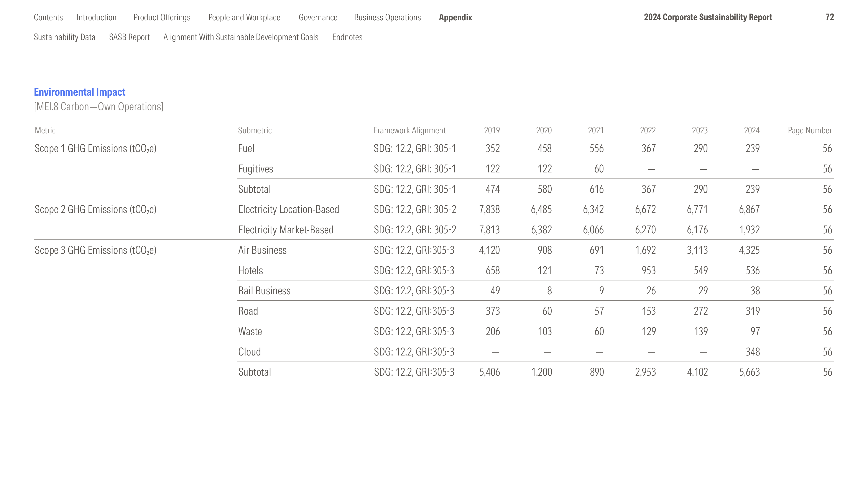The image size is (868, 488).
Task: Click the 2024 Corporate Sustainability Report title
Action: tap(708, 17)
